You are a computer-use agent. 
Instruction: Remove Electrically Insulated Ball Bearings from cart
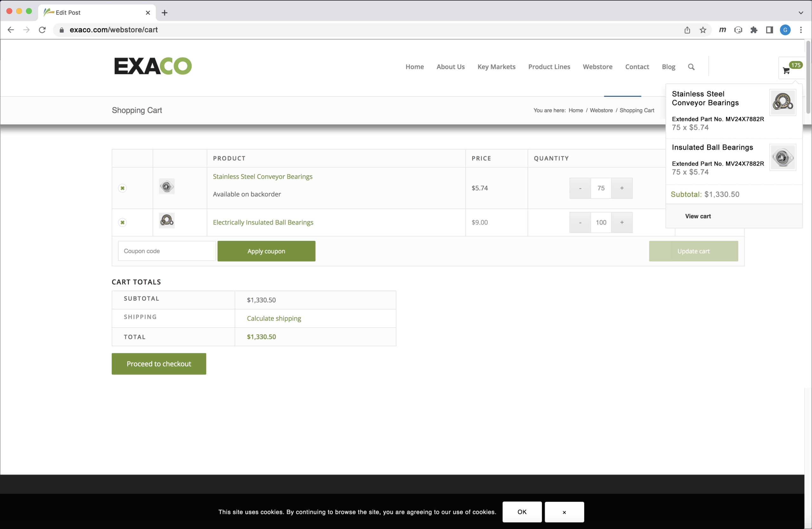(x=122, y=222)
